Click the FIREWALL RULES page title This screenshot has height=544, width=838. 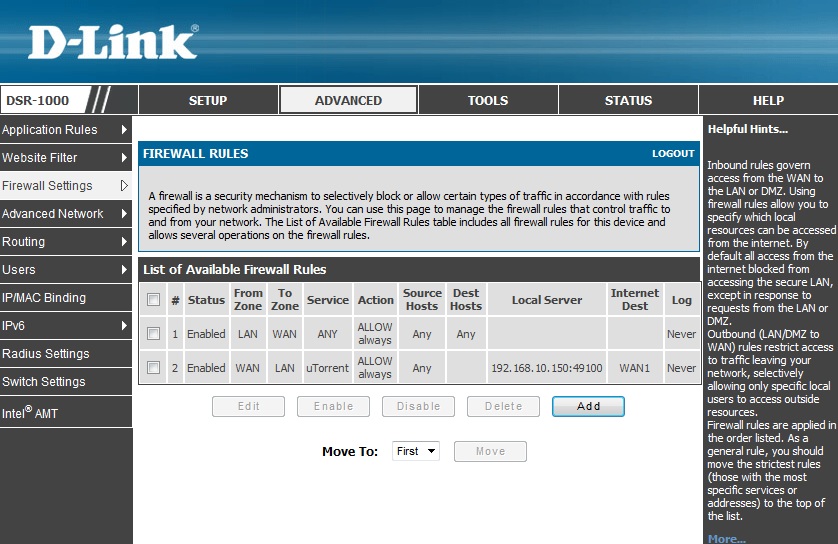click(x=196, y=153)
